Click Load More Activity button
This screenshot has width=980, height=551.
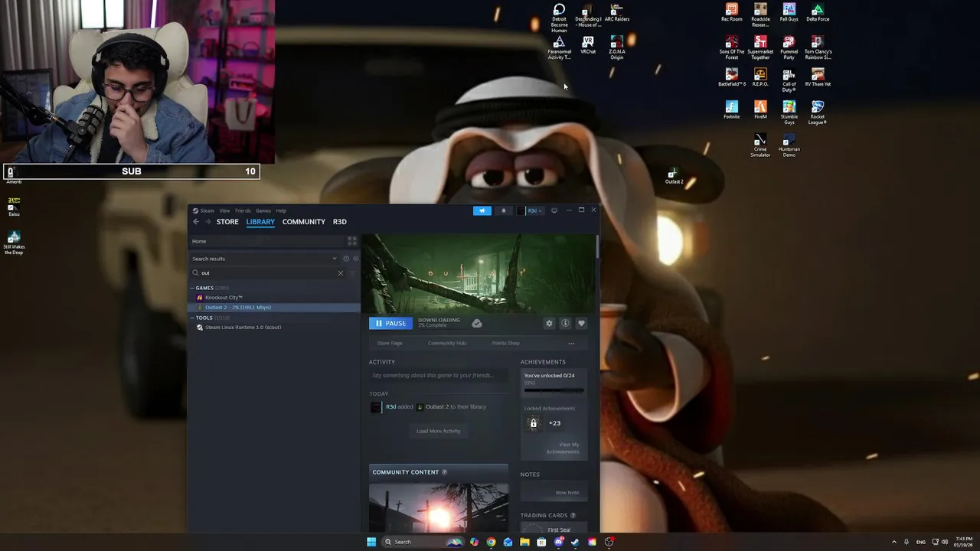point(439,432)
